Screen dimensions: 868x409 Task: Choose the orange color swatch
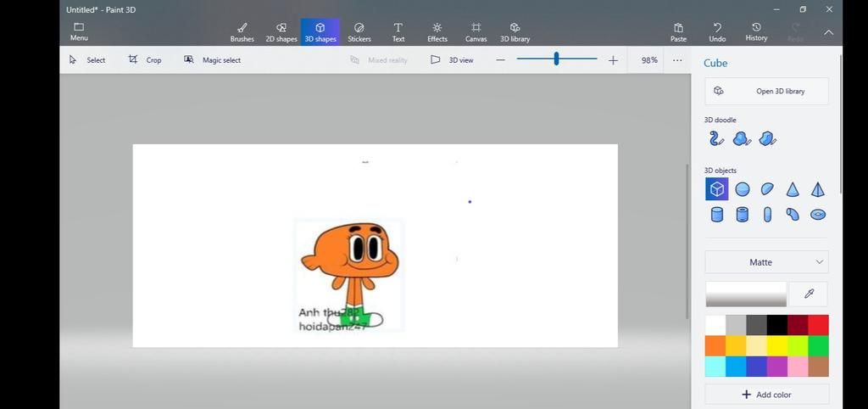click(715, 346)
